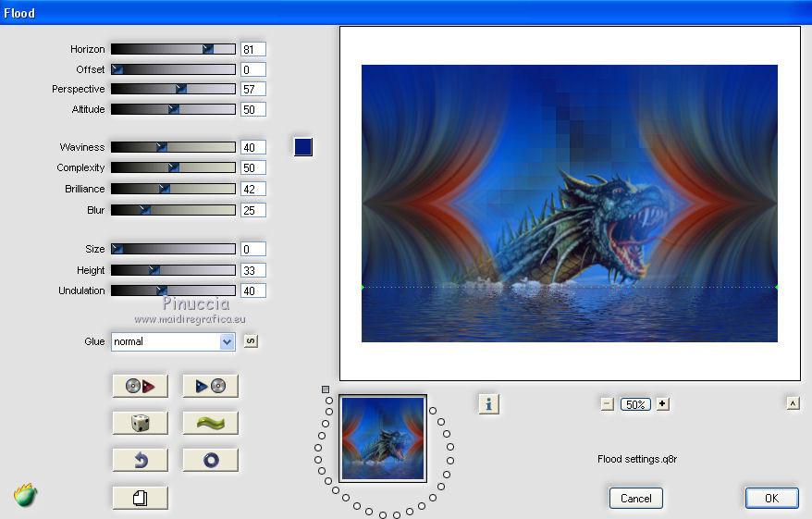
Task: Click the info 'i' button
Action: tap(489, 404)
